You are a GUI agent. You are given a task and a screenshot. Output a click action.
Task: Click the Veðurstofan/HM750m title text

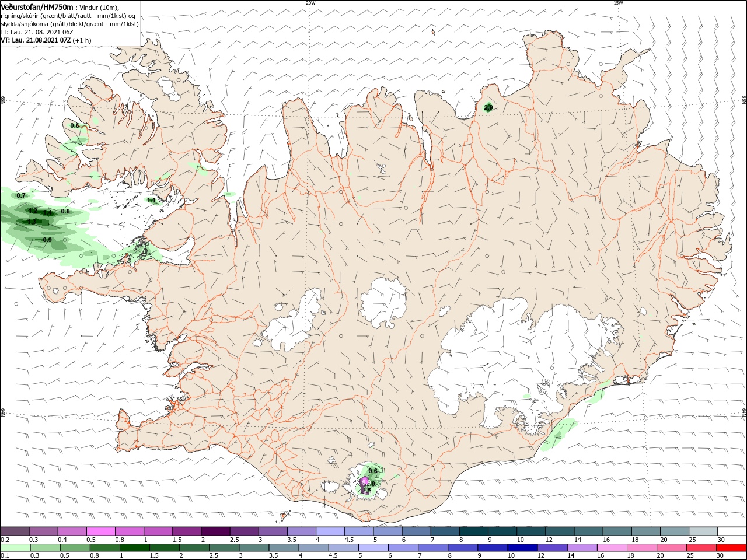37,7
